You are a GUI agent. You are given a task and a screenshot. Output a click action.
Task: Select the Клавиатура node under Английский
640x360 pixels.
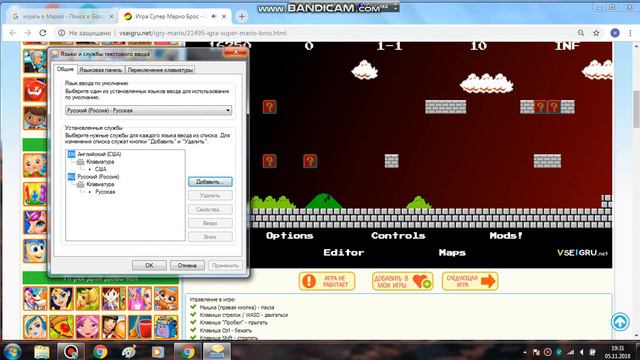point(100,162)
